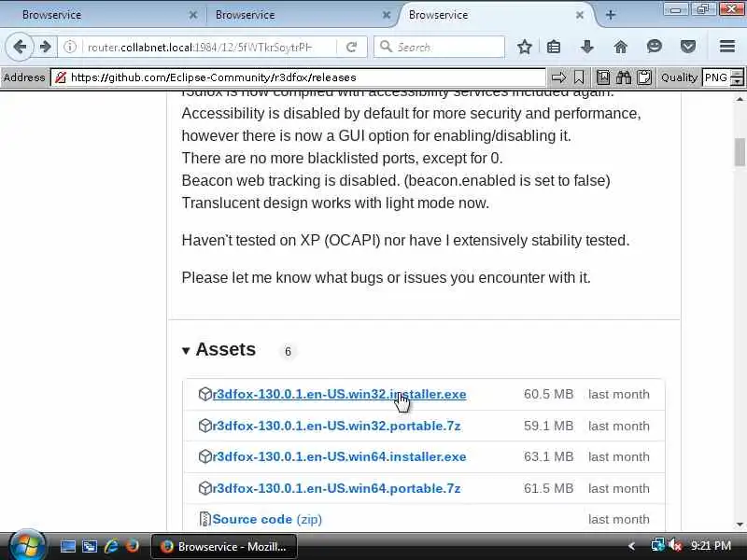Open Browservice find binoculars icon
This screenshot has width=747, height=560.
[x=624, y=77]
